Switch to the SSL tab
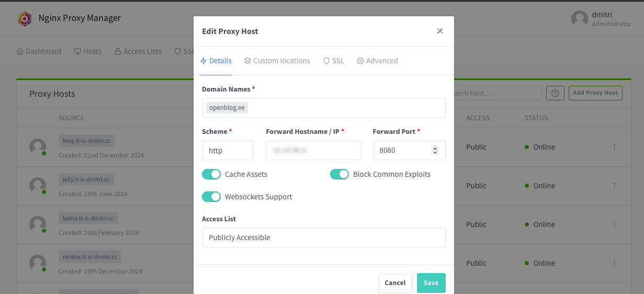The height and width of the screenshot is (294, 644). tap(333, 61)
